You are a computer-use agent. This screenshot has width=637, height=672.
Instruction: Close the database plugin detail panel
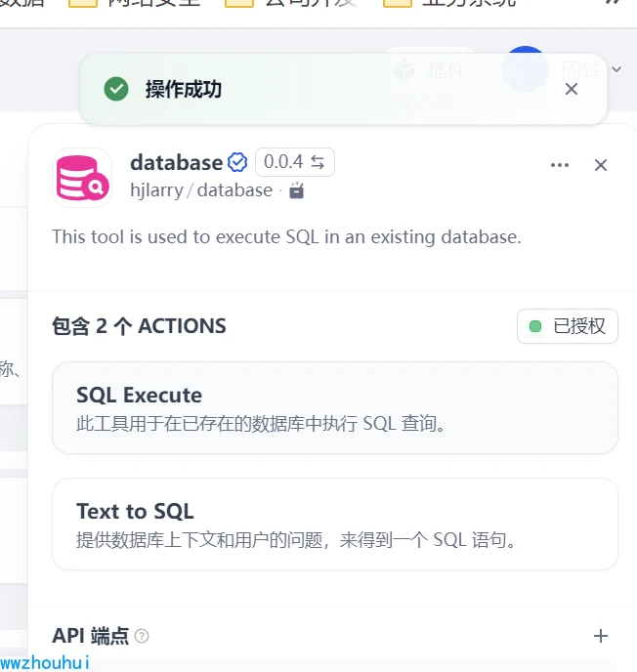[601, 165]
